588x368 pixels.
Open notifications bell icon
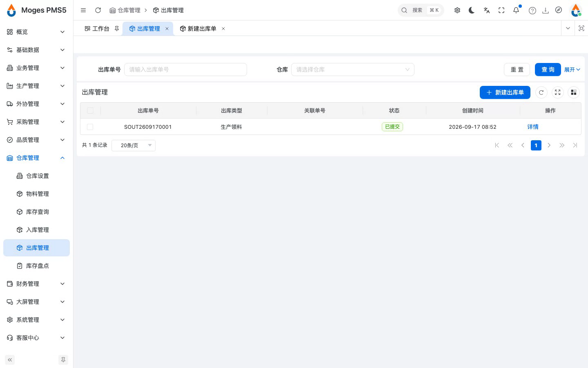(516, 10)
